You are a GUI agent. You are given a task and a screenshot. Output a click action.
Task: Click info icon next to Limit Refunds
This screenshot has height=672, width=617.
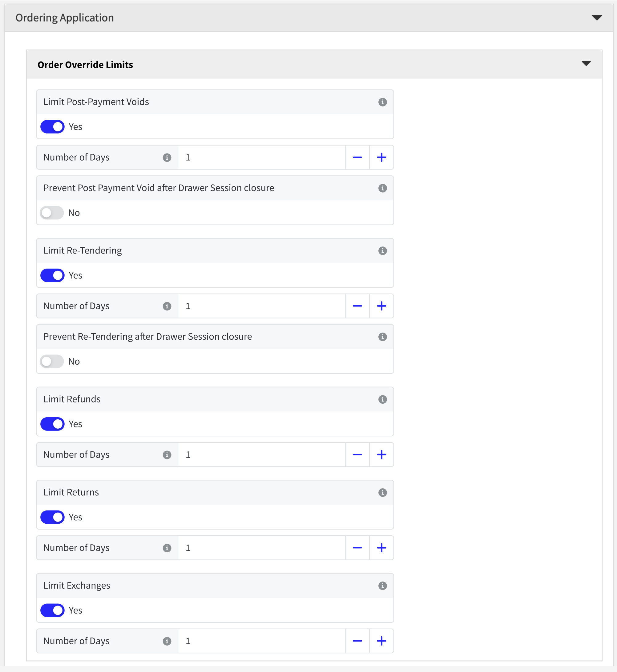coord(382,399)
